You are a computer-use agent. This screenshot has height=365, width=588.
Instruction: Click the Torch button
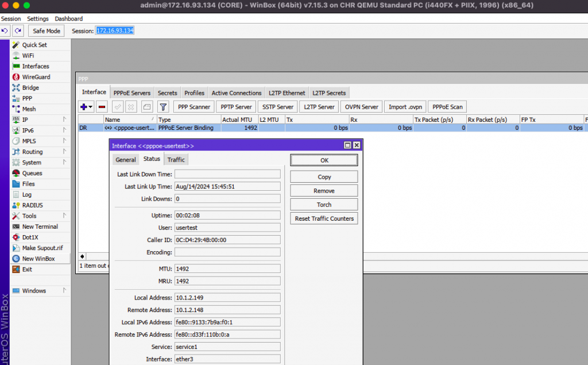(x=323, y=204)
